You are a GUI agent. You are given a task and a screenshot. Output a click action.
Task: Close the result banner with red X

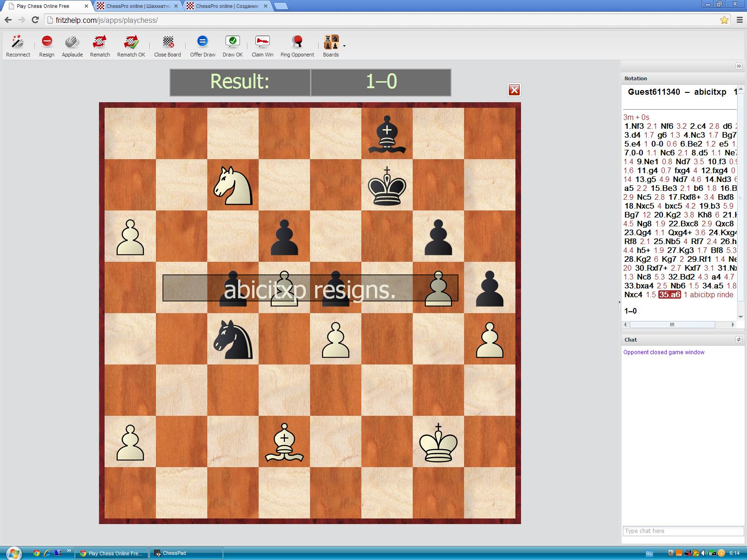coord(514,90)
